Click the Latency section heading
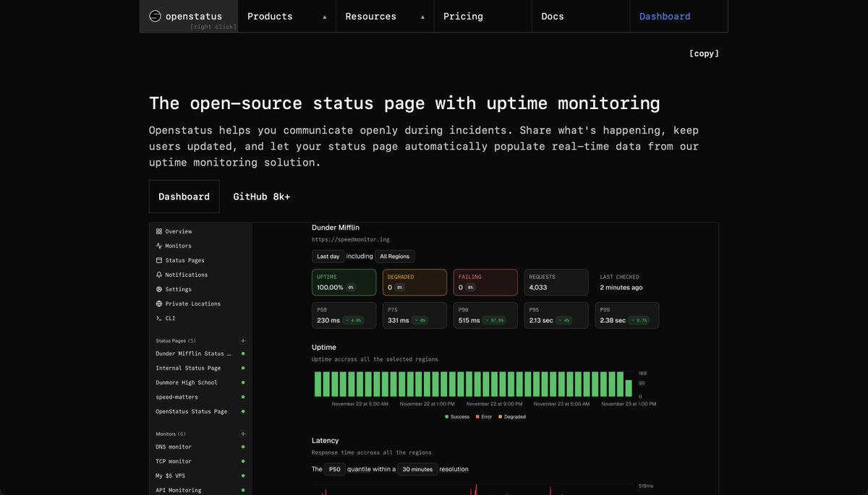Image resolution: width=868 pixels, height=495 pixels. pos(325,441)
